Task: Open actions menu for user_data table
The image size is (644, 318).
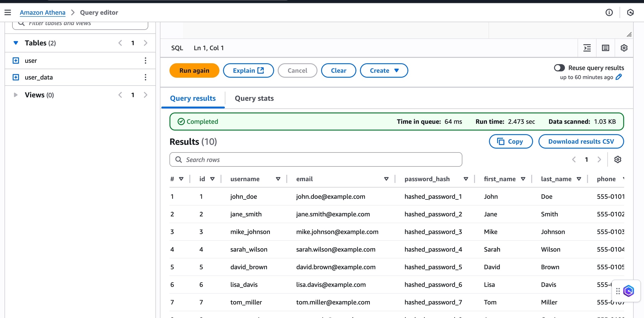Action: [145, 77]
